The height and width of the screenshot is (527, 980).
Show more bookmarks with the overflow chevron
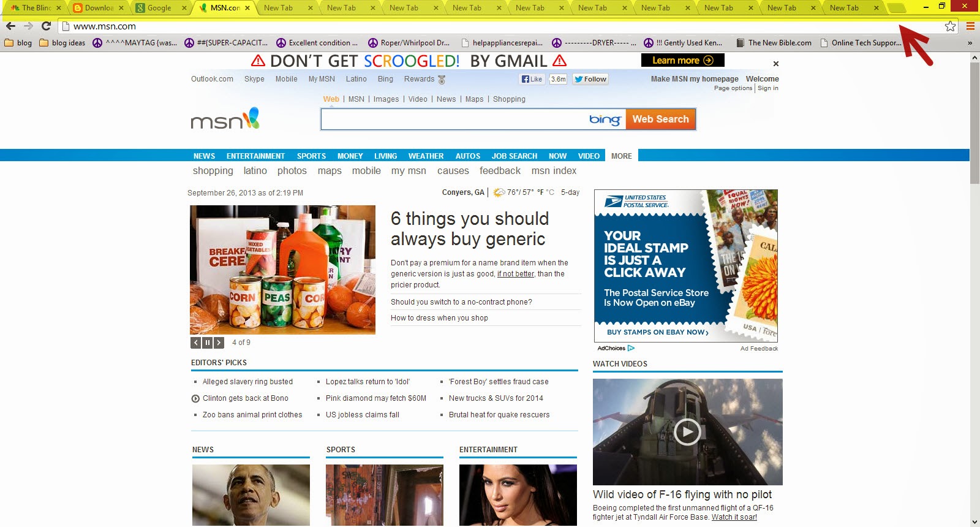(x=970, y=43)
